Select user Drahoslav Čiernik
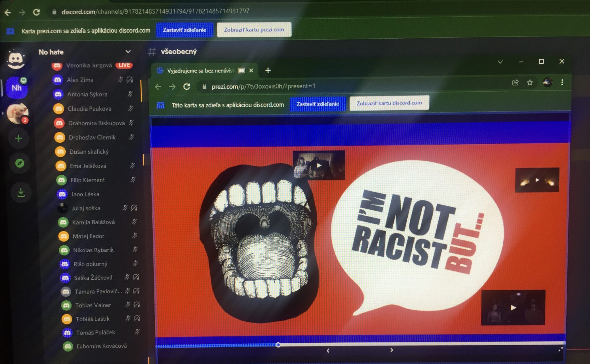Screen dimensions: 590x364 [92, 137]
